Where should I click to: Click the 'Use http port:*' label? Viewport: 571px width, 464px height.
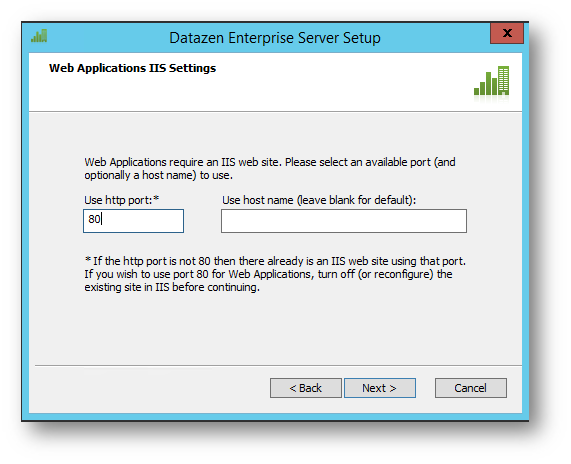point(122,200)
